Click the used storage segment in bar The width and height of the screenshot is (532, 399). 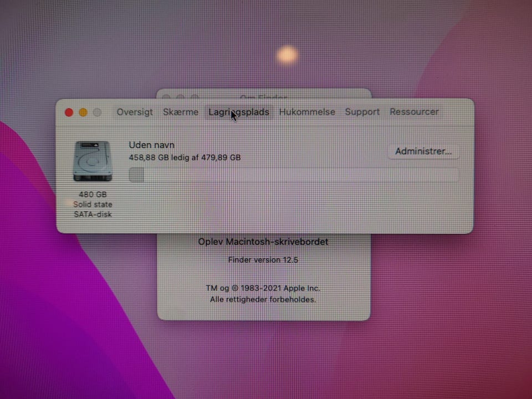coord(136,175)
